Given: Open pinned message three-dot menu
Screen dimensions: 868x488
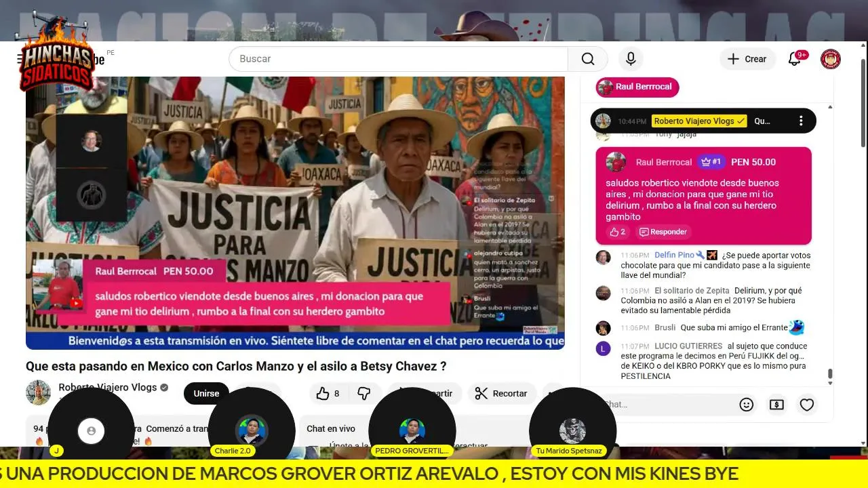Looking at the screenshot, I should [801, 121].
